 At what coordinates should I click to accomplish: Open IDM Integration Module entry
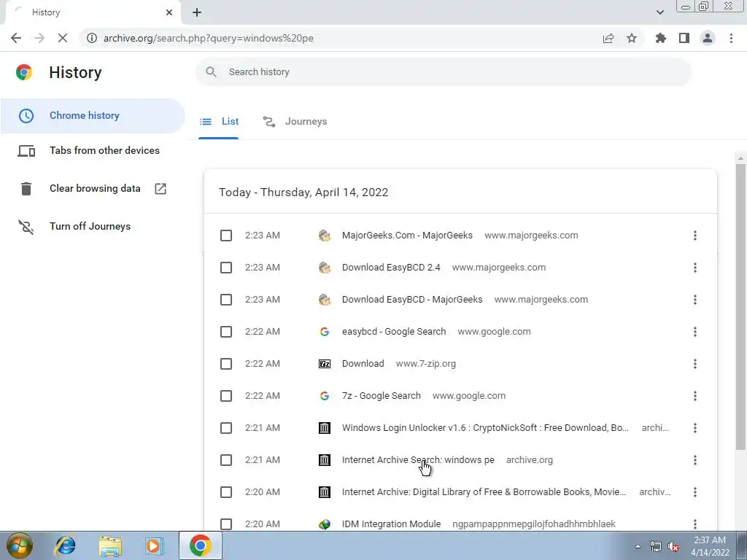(391, 524)
